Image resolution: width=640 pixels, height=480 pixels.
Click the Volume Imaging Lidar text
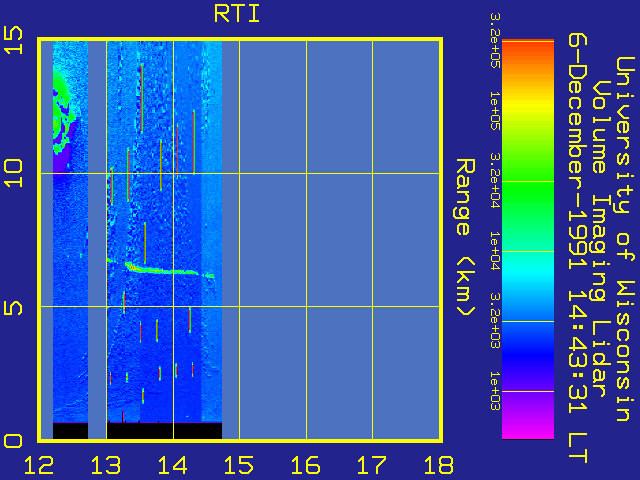coord(600,237)
